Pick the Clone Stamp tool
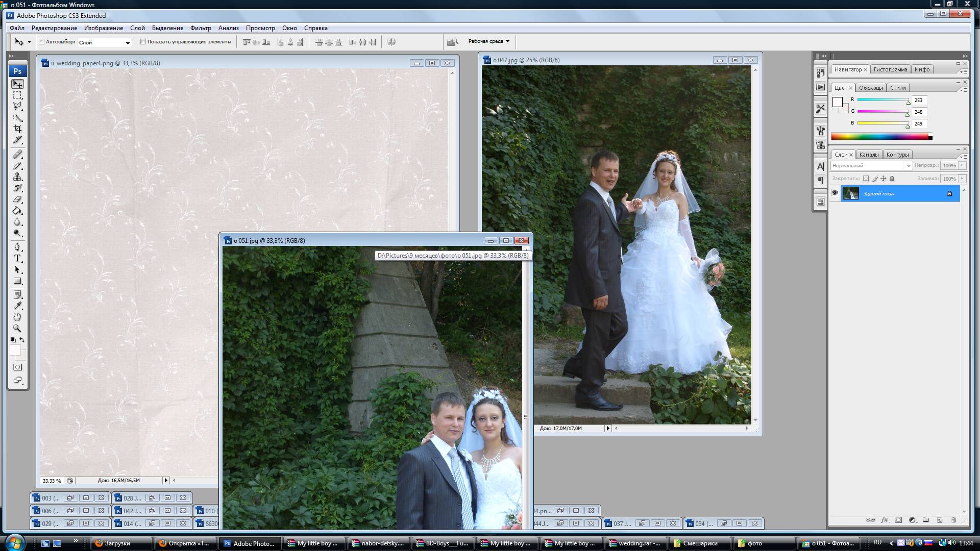The width and height of the screenshot is (980, 551). coord(17,177)
